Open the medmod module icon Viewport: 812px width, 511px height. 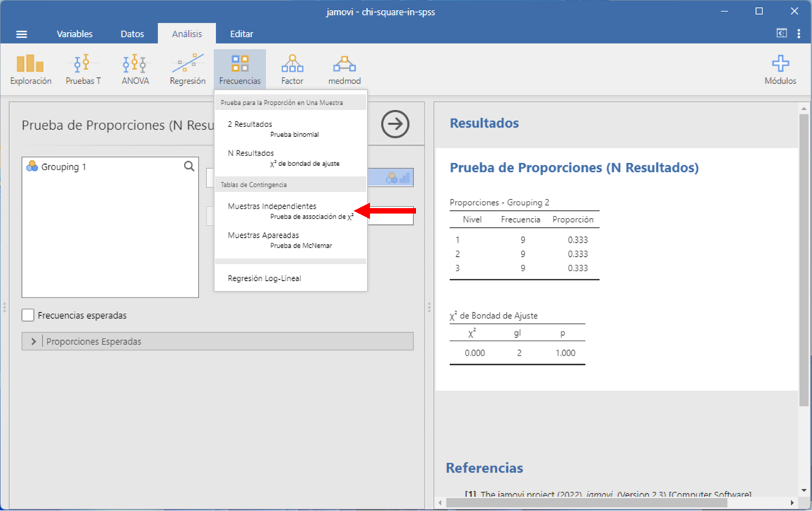click(344, 70)
